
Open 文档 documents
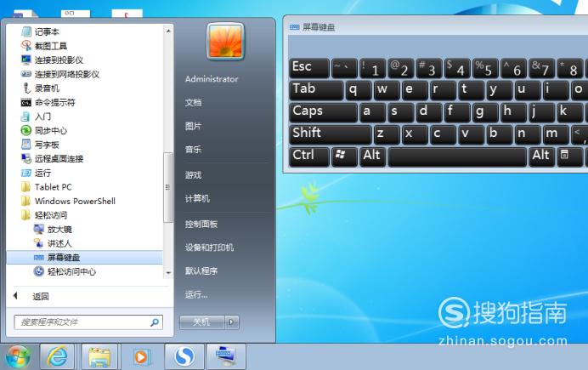[x=194, y=102]
